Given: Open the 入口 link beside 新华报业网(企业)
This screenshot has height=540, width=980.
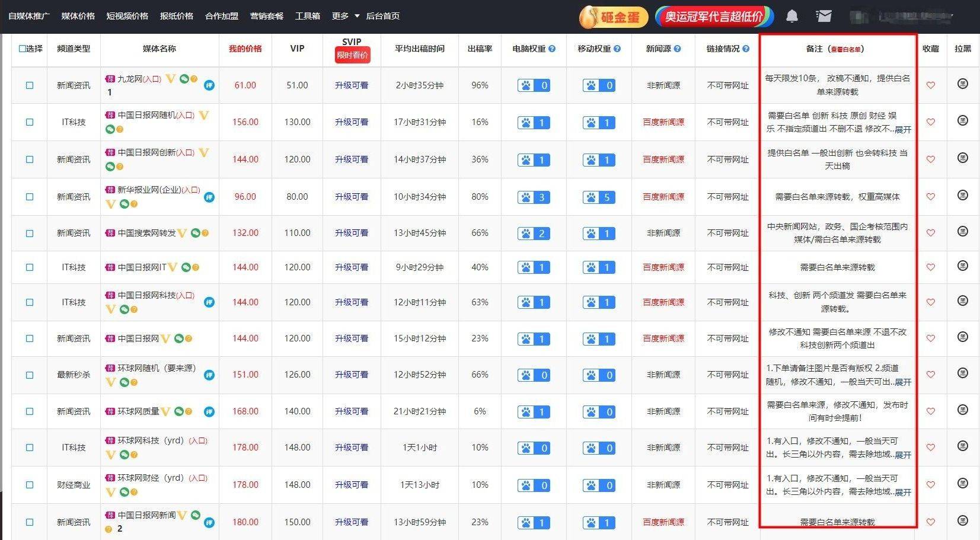Looking at the screenshot, I should coord(191,190).
